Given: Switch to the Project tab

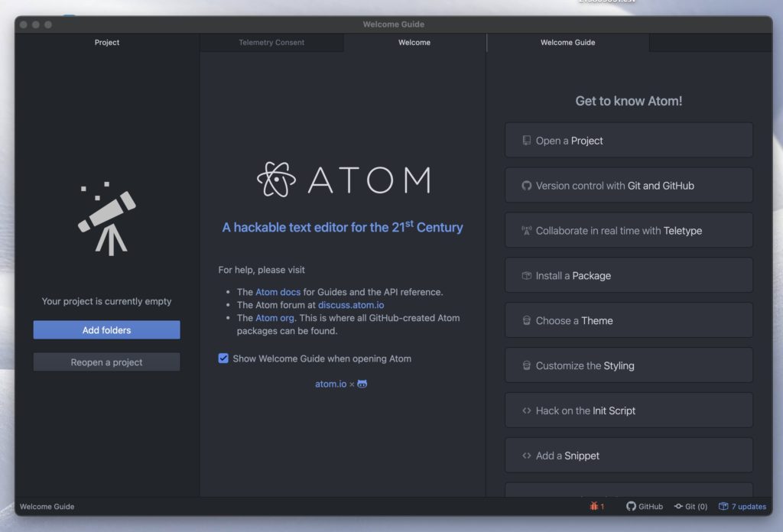Looking at the screenshot, I should (107, 42).
